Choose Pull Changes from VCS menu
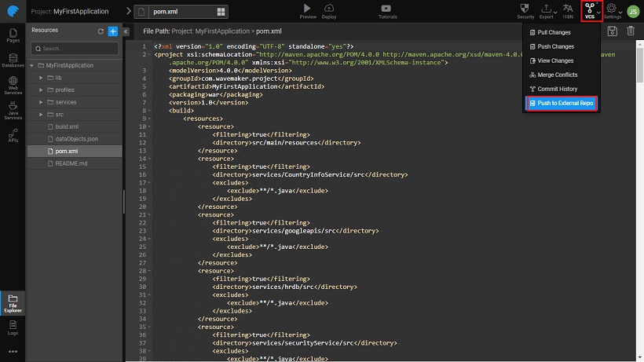 point(554,32)
